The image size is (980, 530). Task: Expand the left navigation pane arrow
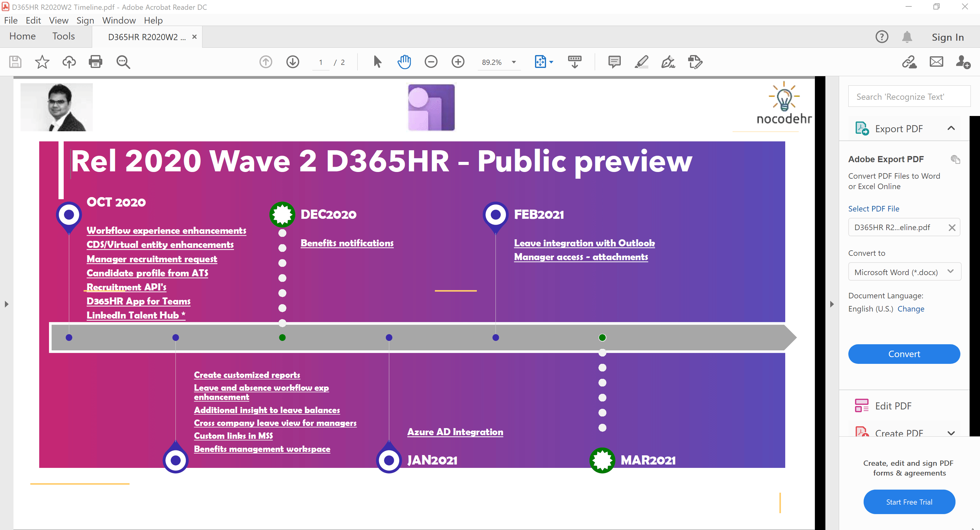(x=6, y=304)
